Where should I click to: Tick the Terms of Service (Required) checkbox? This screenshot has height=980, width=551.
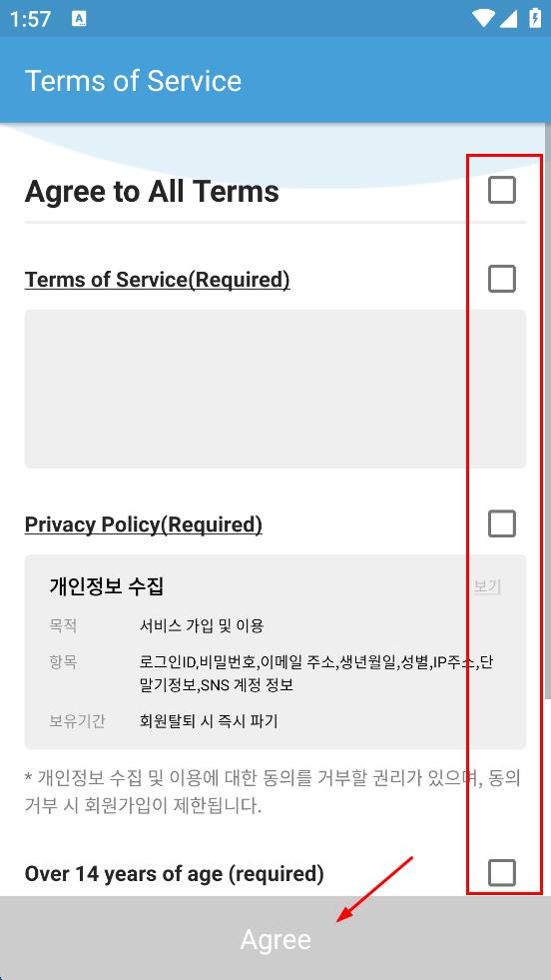tap(502, 279)
